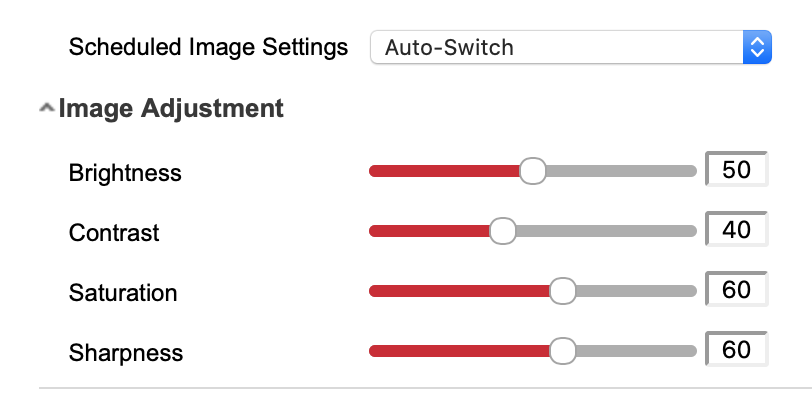Click the Saturation slider handle
The width and height of the screenshot is (812, 402).
[563, 291]
